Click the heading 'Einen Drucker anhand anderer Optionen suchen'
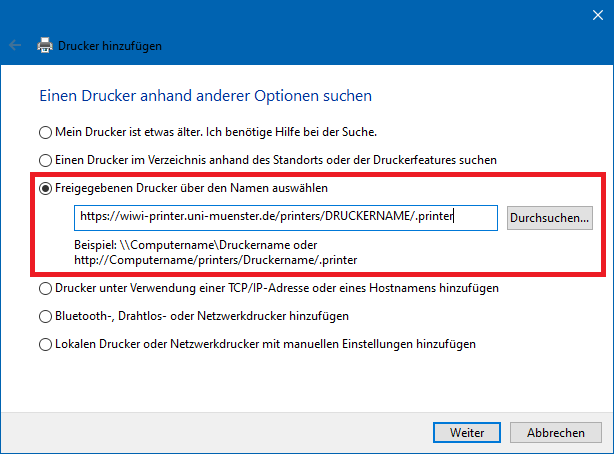Image resolution: width=614 pixels, height=454 pixels. point(206,96)
